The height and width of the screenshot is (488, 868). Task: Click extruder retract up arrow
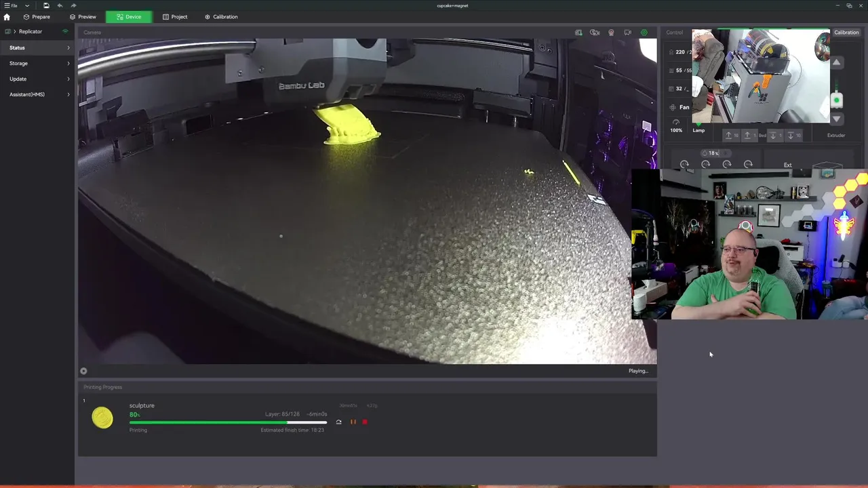836,62
